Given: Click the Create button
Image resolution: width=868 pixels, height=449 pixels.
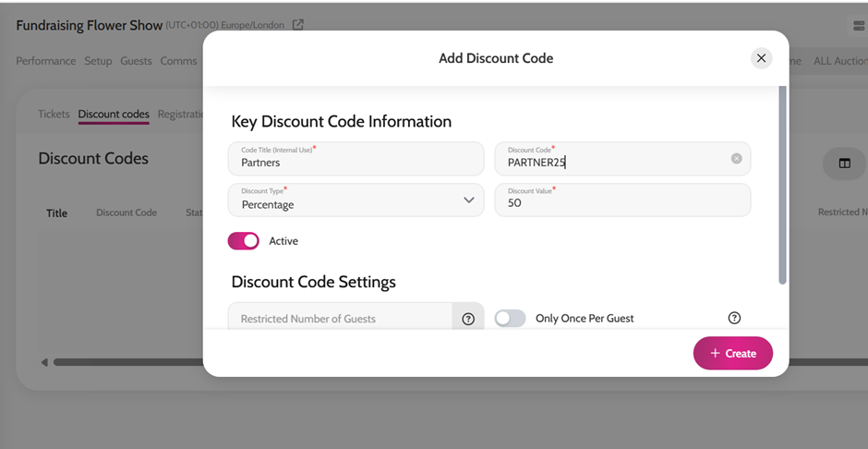Looking at the screenshot, I should 733,353.
